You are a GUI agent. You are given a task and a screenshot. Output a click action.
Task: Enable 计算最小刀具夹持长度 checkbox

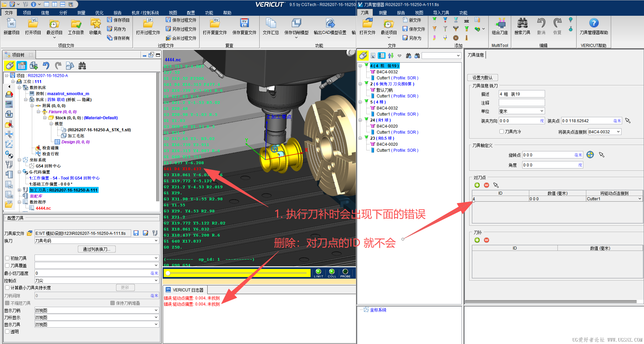7,288
